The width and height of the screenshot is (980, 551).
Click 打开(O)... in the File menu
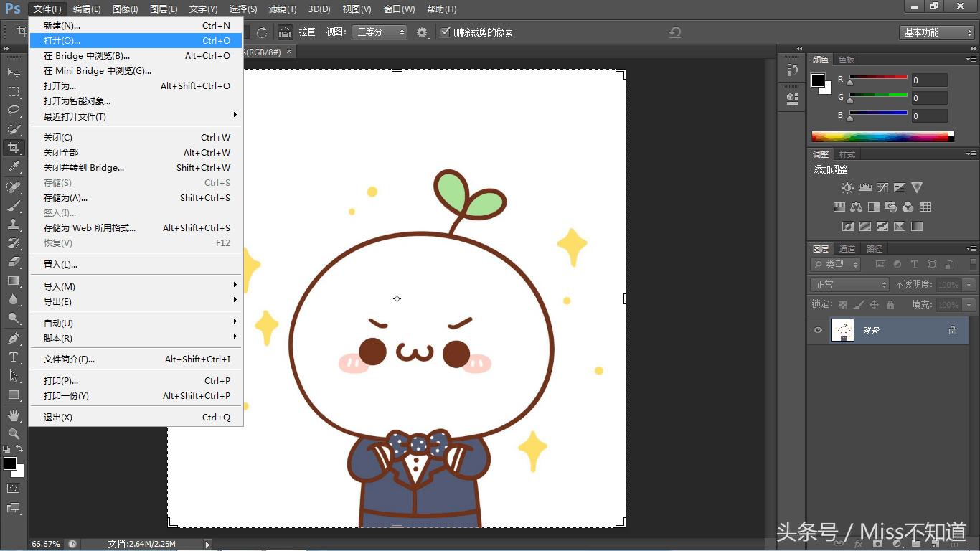[62, 41]
